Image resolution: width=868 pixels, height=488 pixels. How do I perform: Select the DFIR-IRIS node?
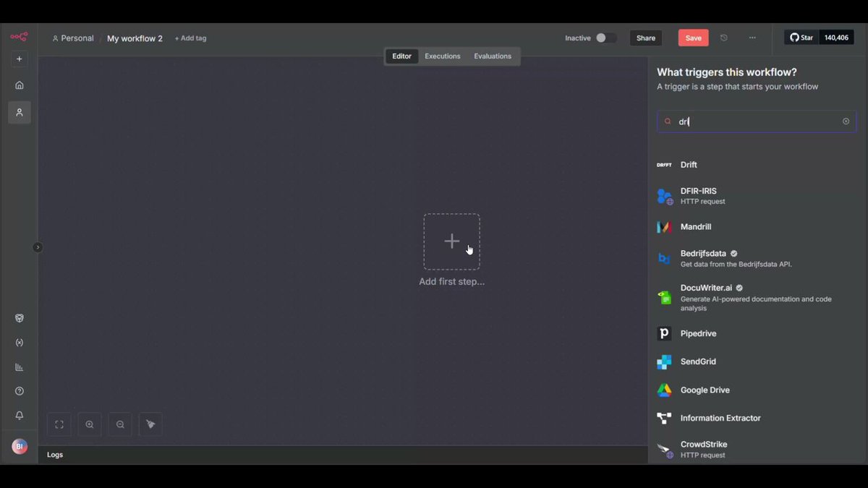[757, 196]
